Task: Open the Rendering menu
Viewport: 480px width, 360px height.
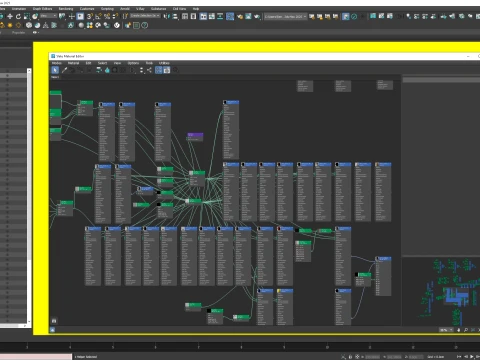Action: tap(66, 9)
